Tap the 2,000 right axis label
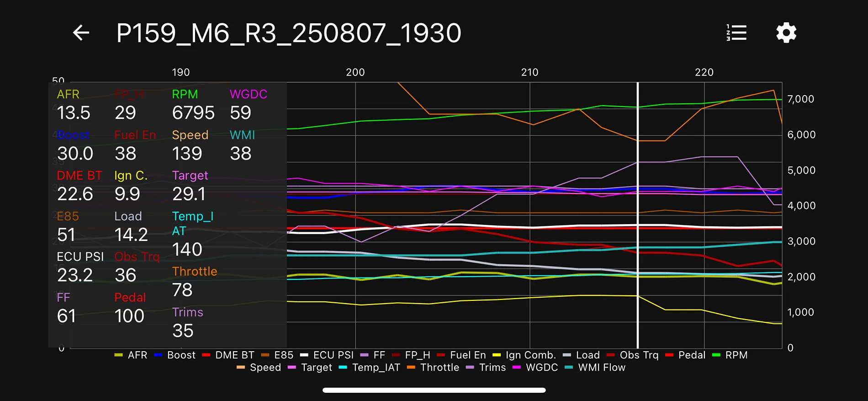Screen dimensions: 868x401 click(x=801, y=277)
